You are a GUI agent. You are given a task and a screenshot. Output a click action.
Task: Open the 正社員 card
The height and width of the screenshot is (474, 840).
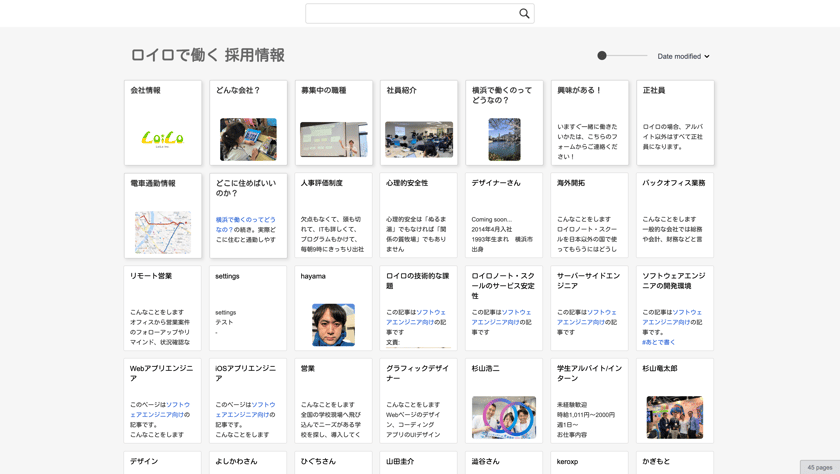(675, 123)
